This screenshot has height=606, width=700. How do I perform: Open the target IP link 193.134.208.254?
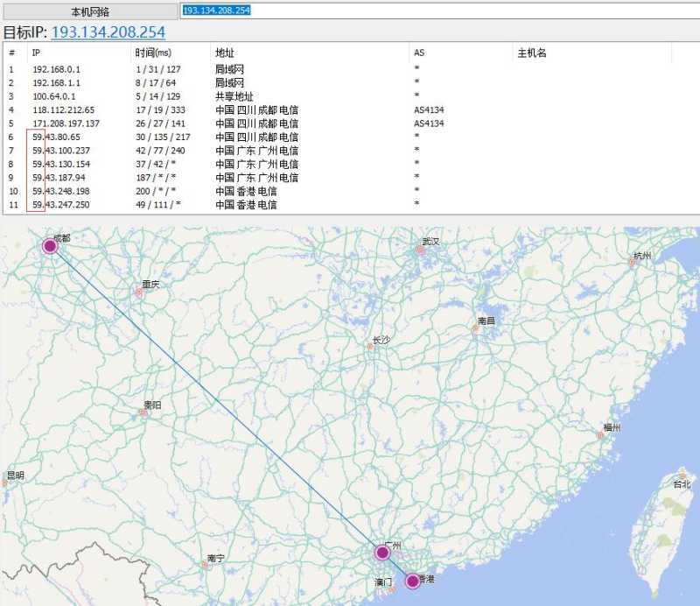[108, 32]
